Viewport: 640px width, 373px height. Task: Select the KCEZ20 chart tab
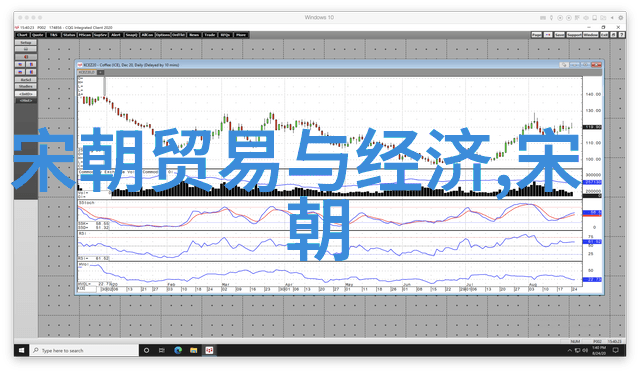click(87, 72)
